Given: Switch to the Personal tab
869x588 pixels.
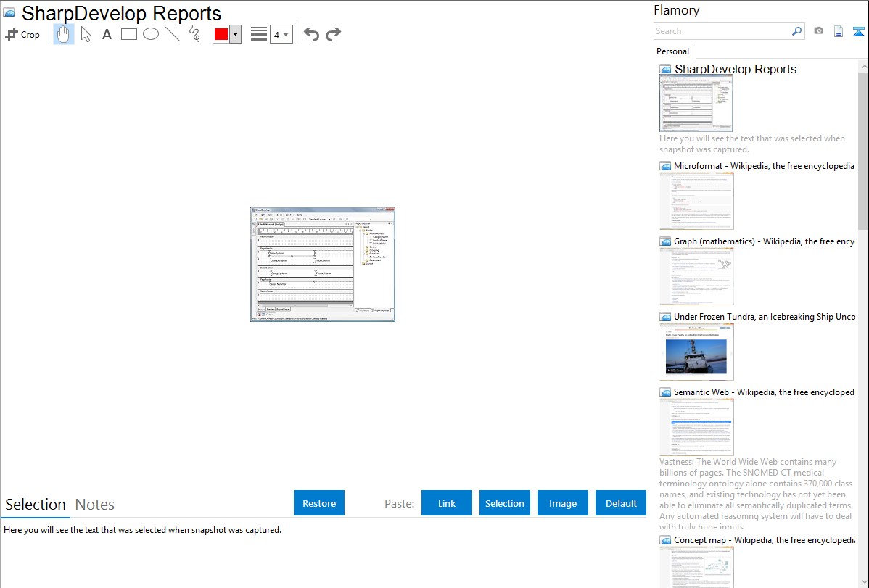Looking at the screenshot, I should (x=673, y=51).
